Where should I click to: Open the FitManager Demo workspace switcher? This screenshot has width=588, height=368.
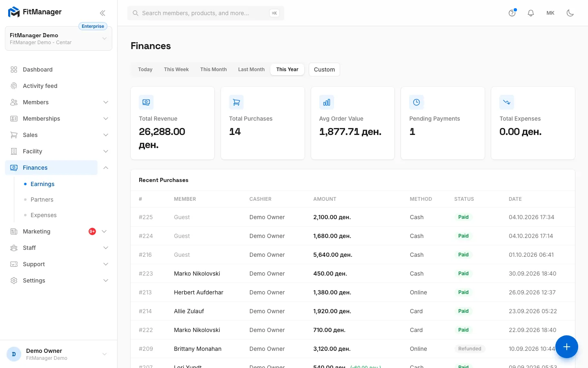click(58, 38)
